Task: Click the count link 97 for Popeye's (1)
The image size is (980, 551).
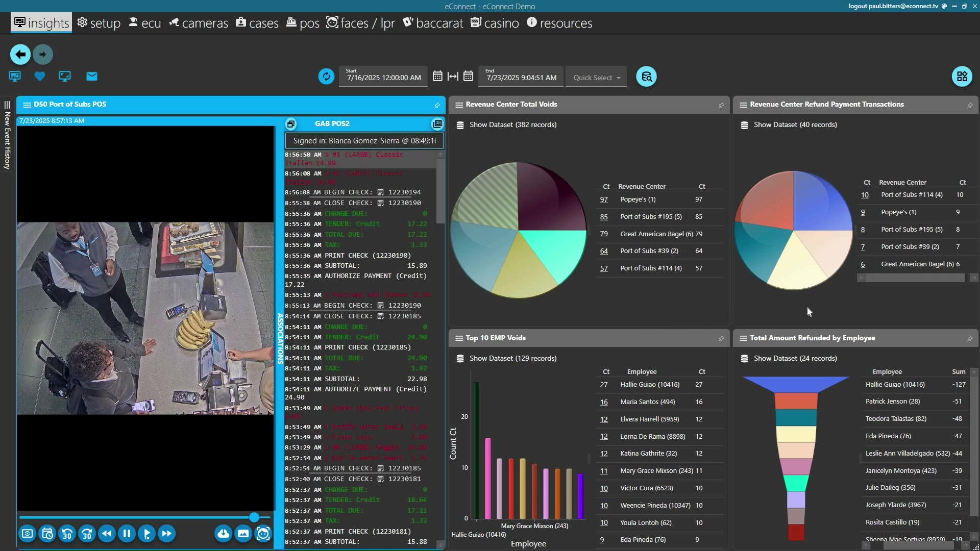Action: [604, 199]
